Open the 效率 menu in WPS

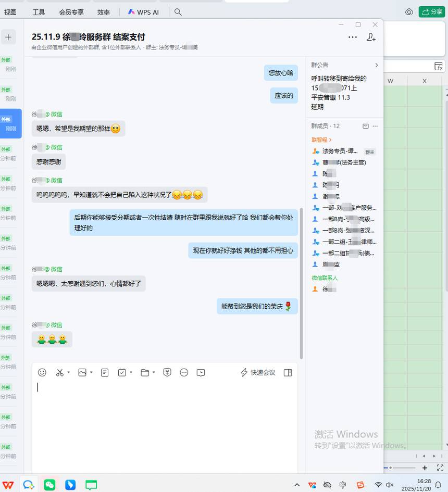tap(103, 12)
